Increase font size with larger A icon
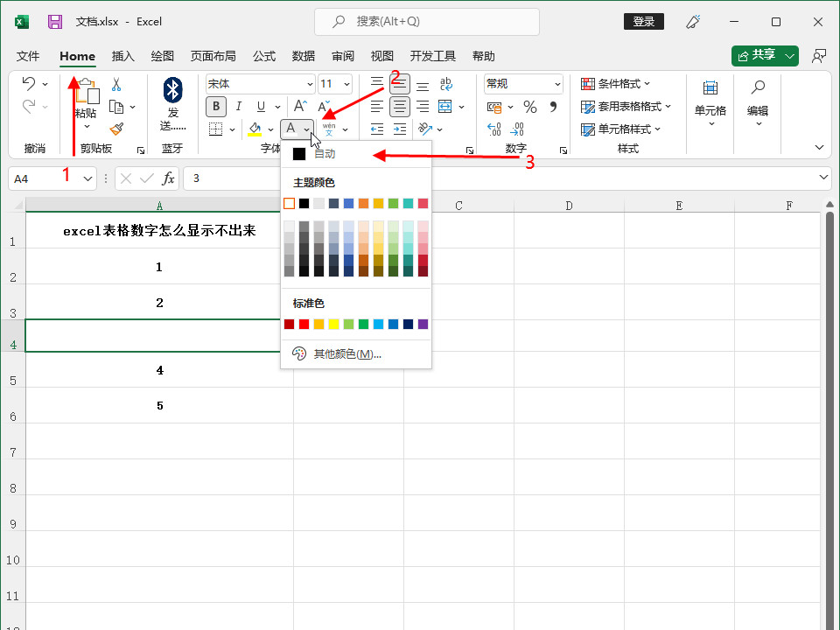840x630 pixels. (x=300, y=106)
